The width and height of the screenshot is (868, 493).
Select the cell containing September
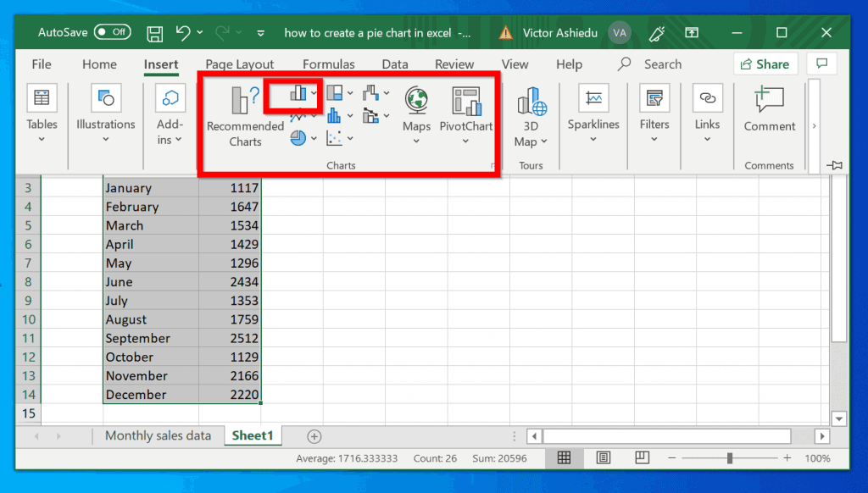pyautogui.click(x=151, y=338)
